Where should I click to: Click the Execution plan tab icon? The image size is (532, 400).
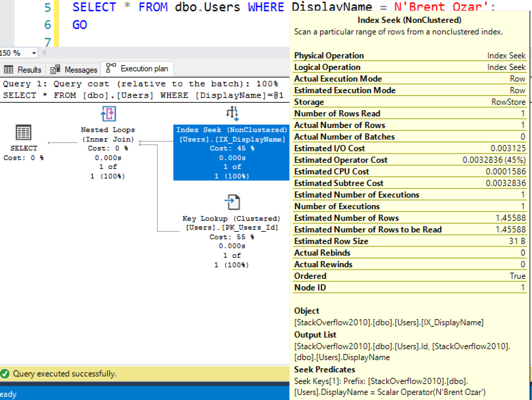(110, 69)
